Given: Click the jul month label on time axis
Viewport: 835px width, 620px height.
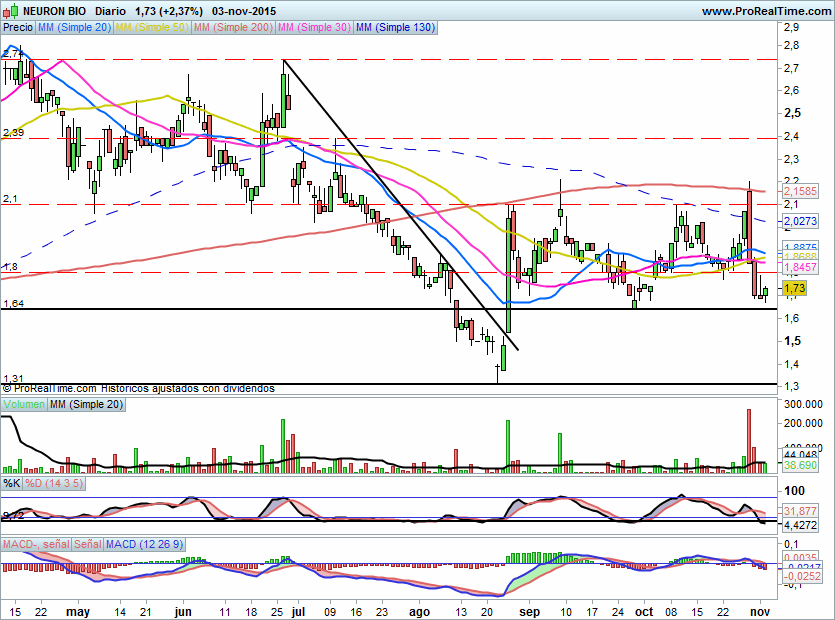Looking at the screenshot, I should click(x=298, y=612).
